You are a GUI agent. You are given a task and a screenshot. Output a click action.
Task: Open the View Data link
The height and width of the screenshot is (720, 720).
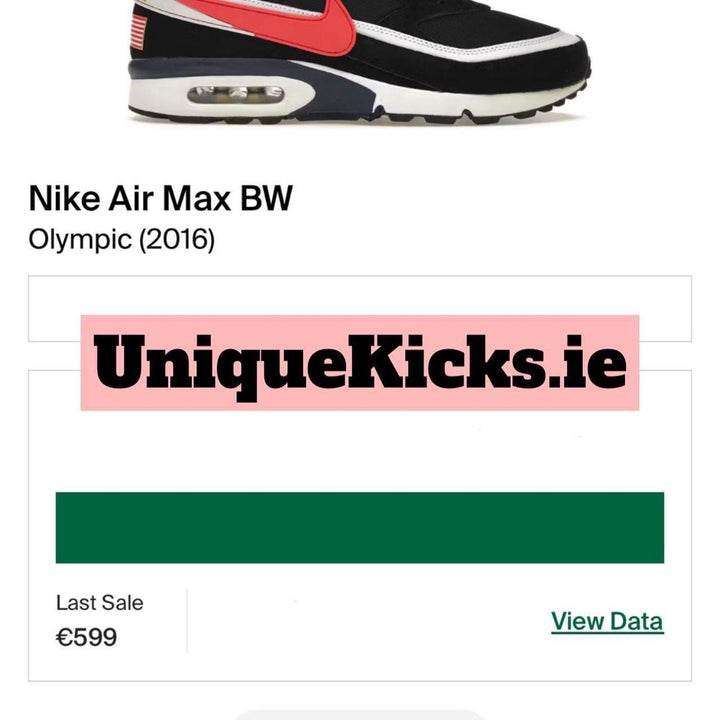pos(607,622)
